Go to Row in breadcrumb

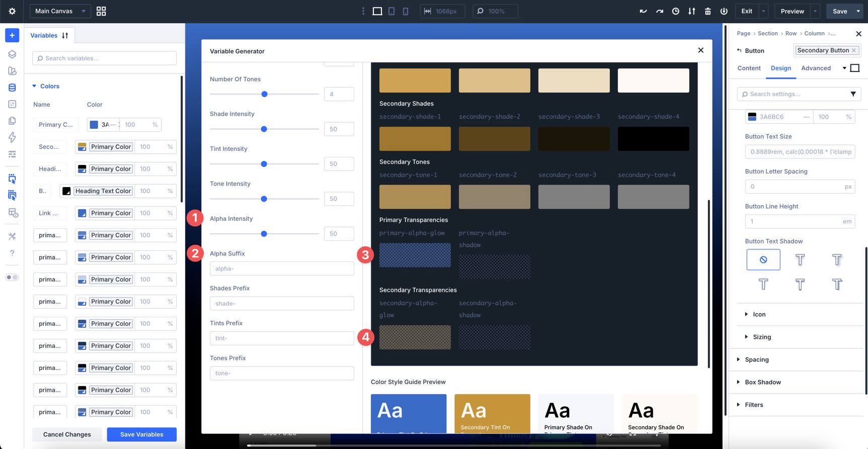(791, 34)
